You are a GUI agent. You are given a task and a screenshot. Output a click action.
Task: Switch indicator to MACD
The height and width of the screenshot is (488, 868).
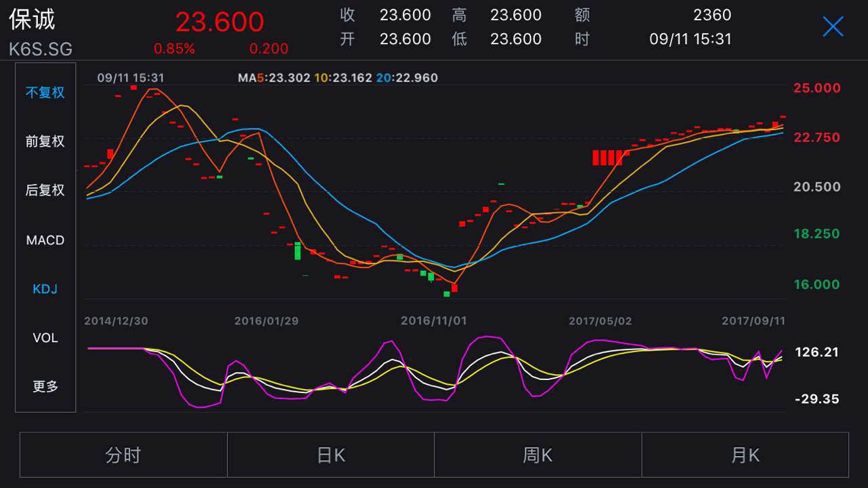[45, 240]
